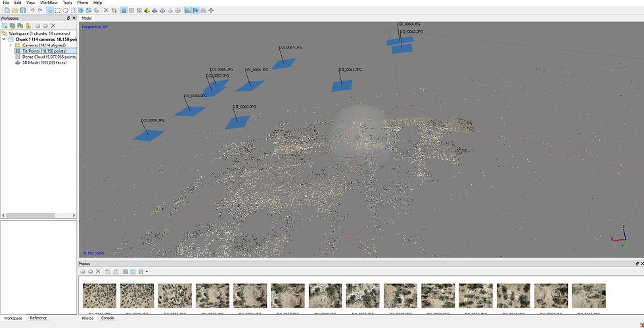Toggle Shaded model view button

tap(147, 11)
